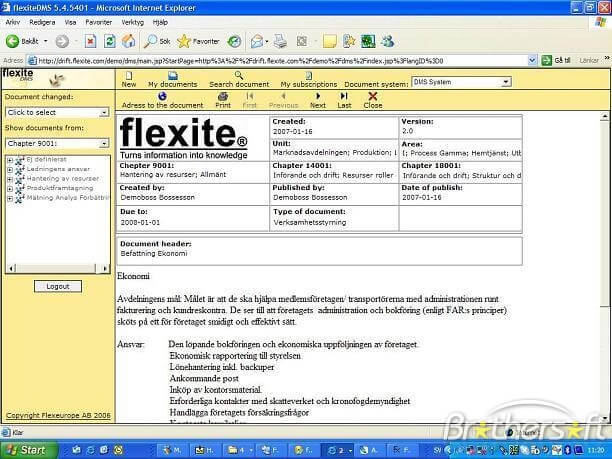
Task: Click the Windows Start button
Action: (27, 450)
